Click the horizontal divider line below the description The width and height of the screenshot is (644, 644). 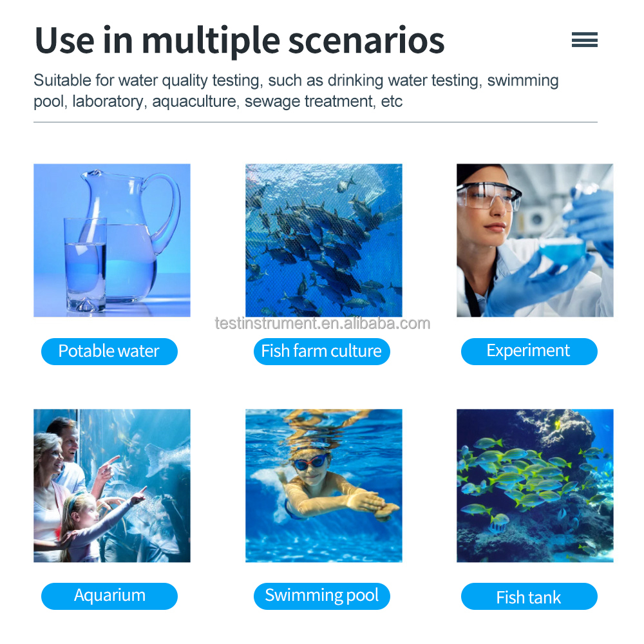tap(316, 122)
